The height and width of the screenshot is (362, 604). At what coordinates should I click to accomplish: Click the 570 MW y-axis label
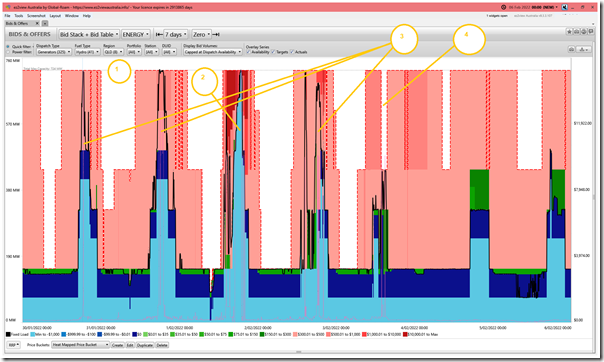(12, 124)
